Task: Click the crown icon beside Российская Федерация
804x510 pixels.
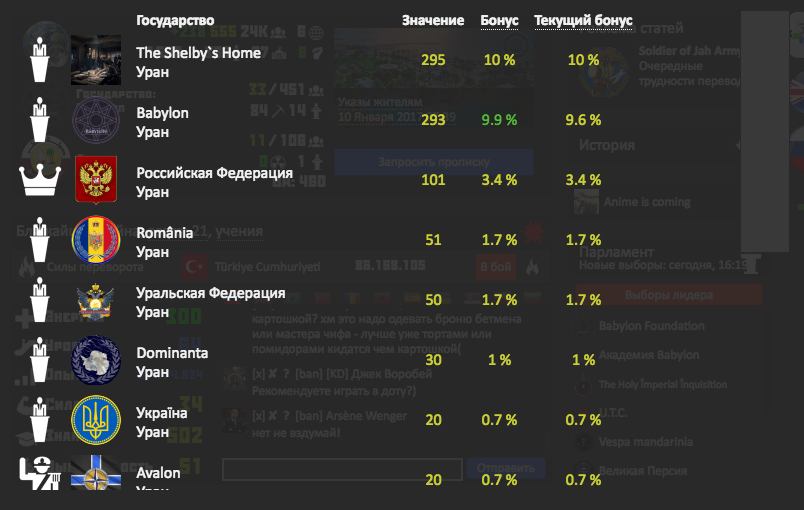Action: pos(41,181)
